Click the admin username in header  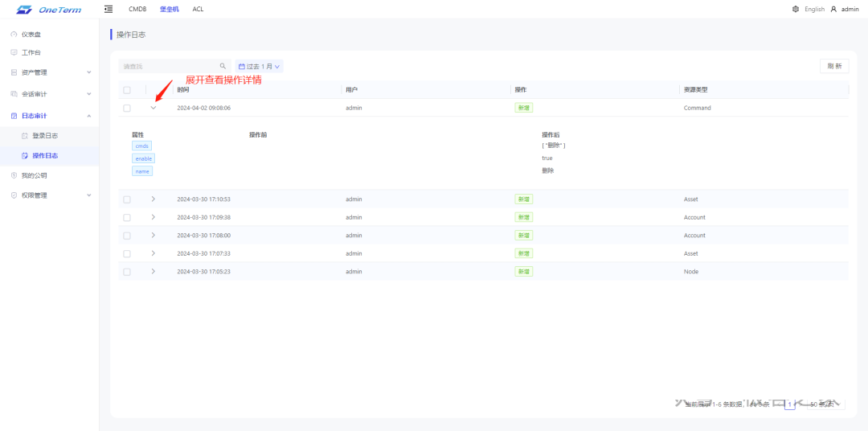click(850, 9)
